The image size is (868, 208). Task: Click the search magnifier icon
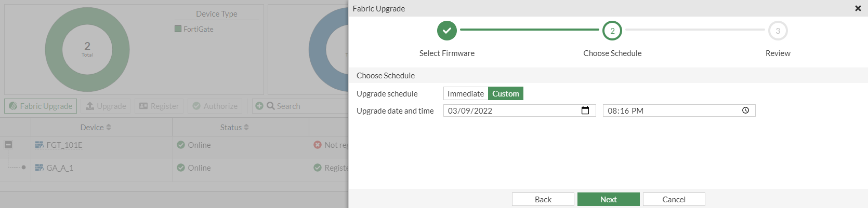(x=271, y=106)
